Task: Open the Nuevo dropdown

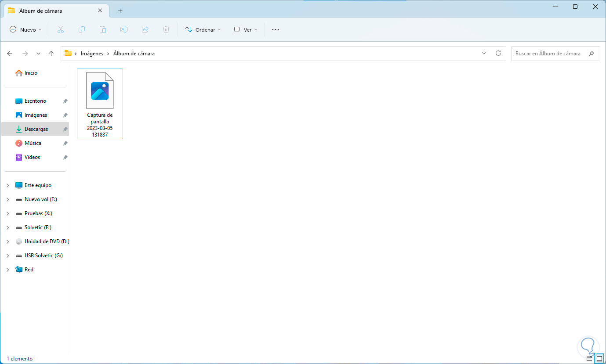Action: click(26, 29)
